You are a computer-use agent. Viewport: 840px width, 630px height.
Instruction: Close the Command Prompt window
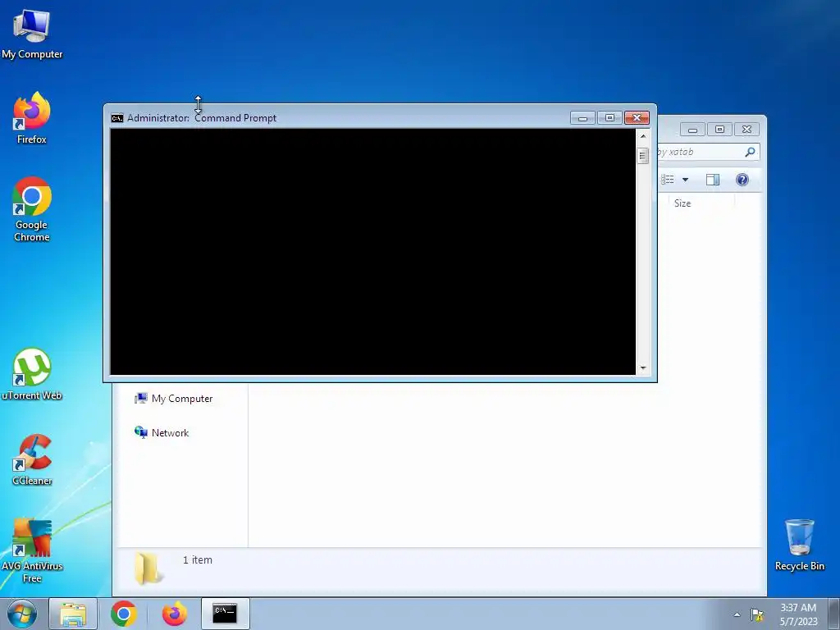(x=637, y=118)
